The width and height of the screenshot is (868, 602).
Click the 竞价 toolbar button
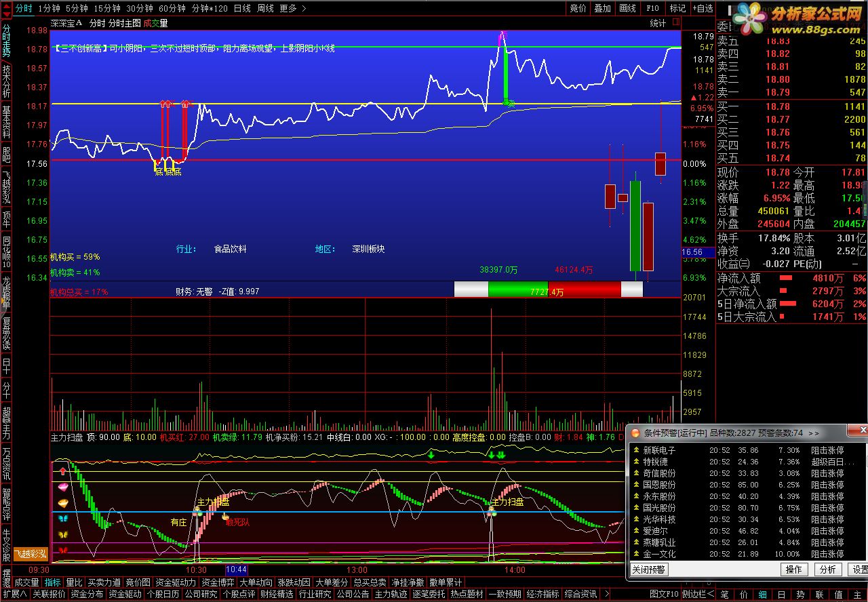click(578, 8)
